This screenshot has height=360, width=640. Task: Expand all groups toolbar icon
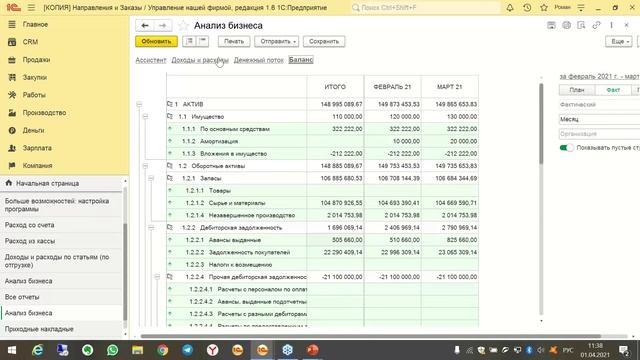(x=189, y=41)
